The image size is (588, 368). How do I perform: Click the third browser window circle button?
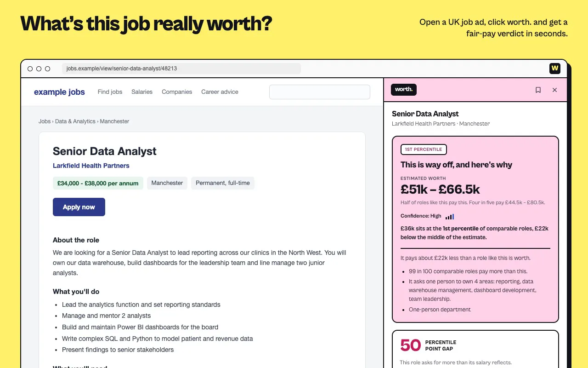point(48,69)
